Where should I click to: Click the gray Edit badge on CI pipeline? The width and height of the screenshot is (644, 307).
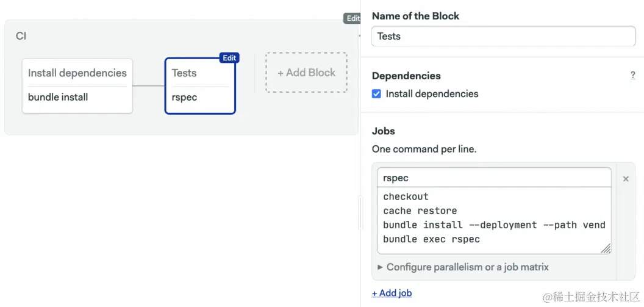(353, 18)
